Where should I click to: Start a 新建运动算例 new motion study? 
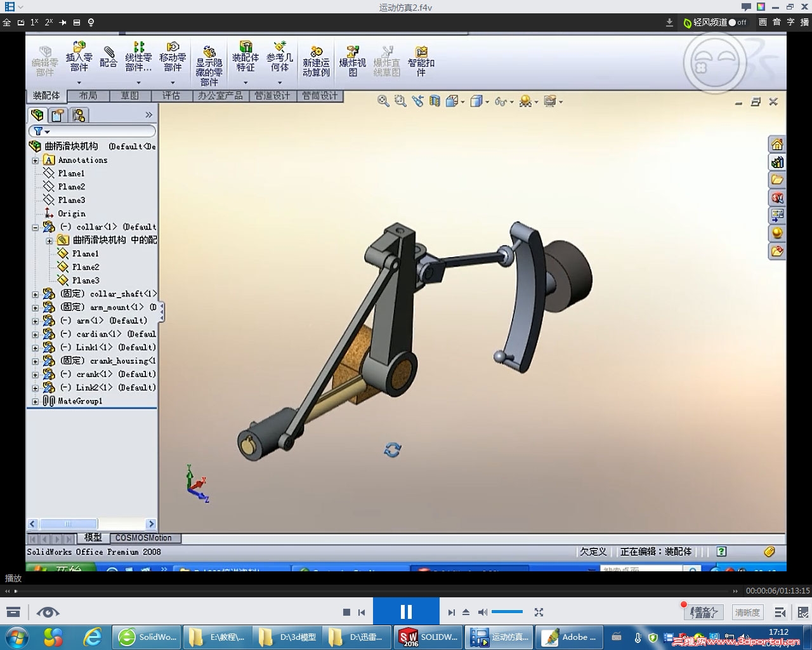[x=316, y=62]
